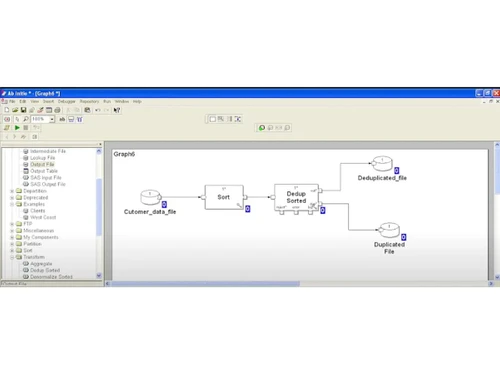Click the forward arrow navigation icon

[x=14, y=137]
